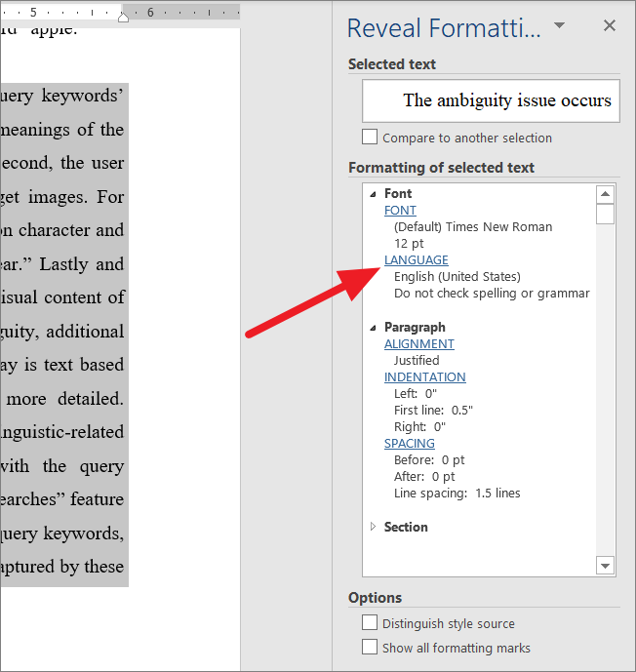The image size is (636, 672).
Task: Click the 'Right: 0"' indentation entry
Action: tap(419, 427)
